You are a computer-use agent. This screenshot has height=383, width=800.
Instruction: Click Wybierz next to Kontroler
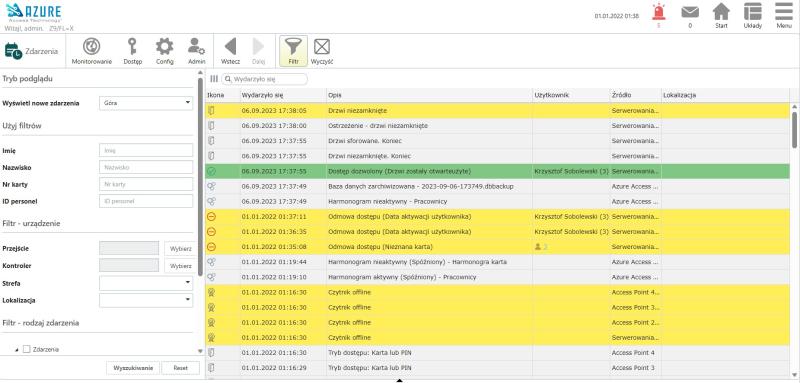180,266
